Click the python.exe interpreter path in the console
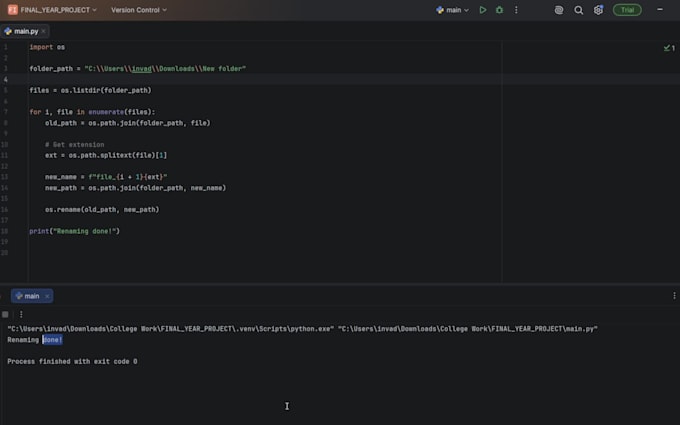680x425 pixels. (x=171, y=329)
